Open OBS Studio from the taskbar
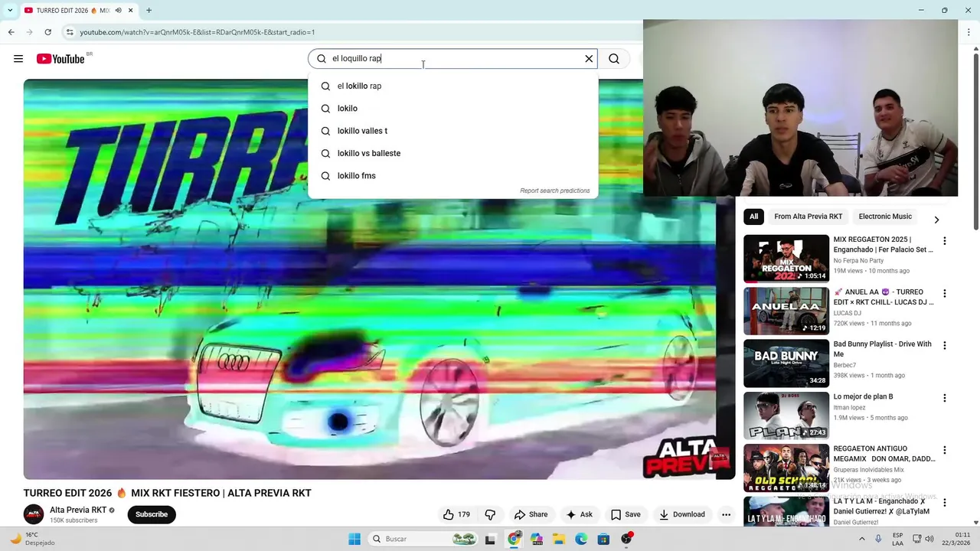Screen dimensions: 980x551 point(626,539)
